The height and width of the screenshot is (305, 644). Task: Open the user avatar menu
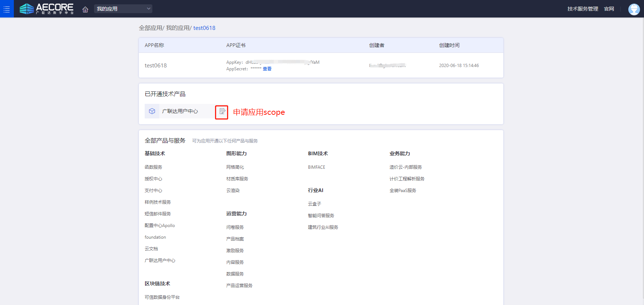[x=634, y=9]
